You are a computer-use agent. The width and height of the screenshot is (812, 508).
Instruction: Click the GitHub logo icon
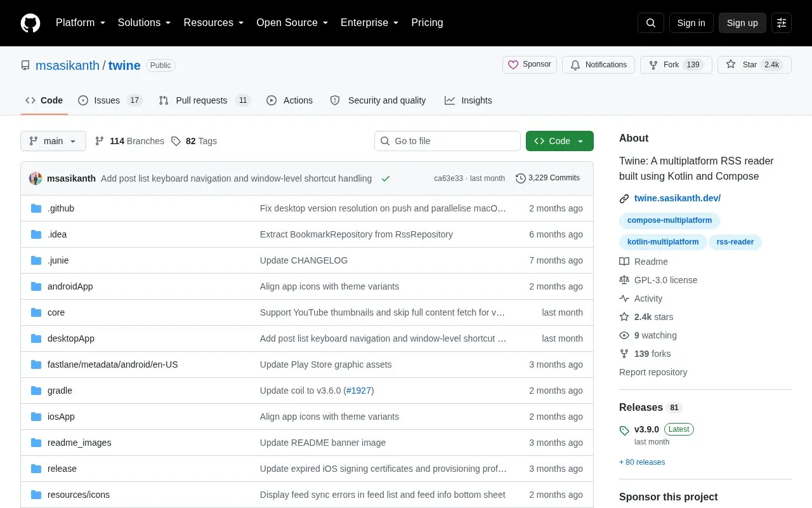(x=30, y=23)
